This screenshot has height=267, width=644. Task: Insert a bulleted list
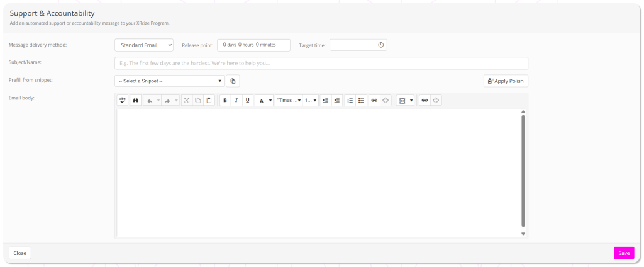[361, 100]
